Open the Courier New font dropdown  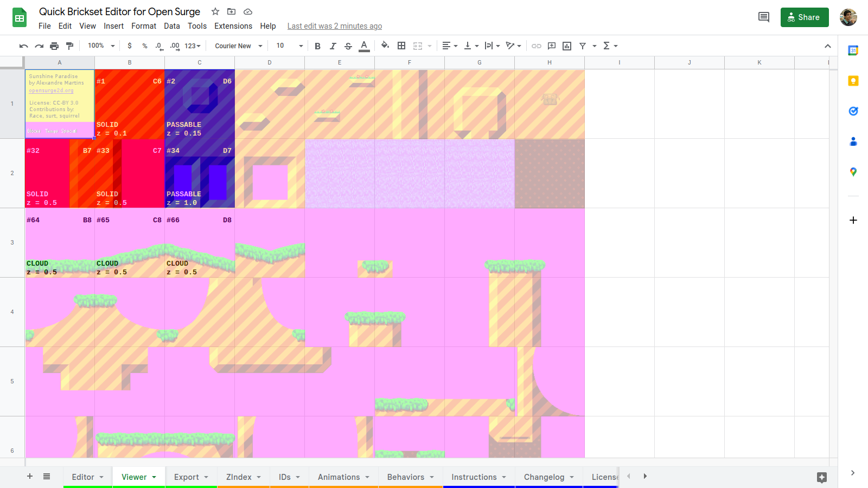pyautogui.click(x=239, y=46)
